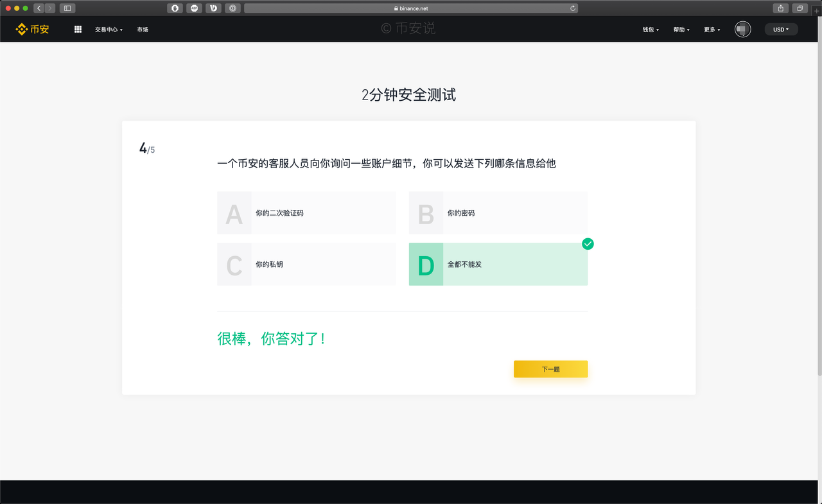822x504 pixels.
Task: Click the green checkmark on answer D
Action: tap(588, 244)
